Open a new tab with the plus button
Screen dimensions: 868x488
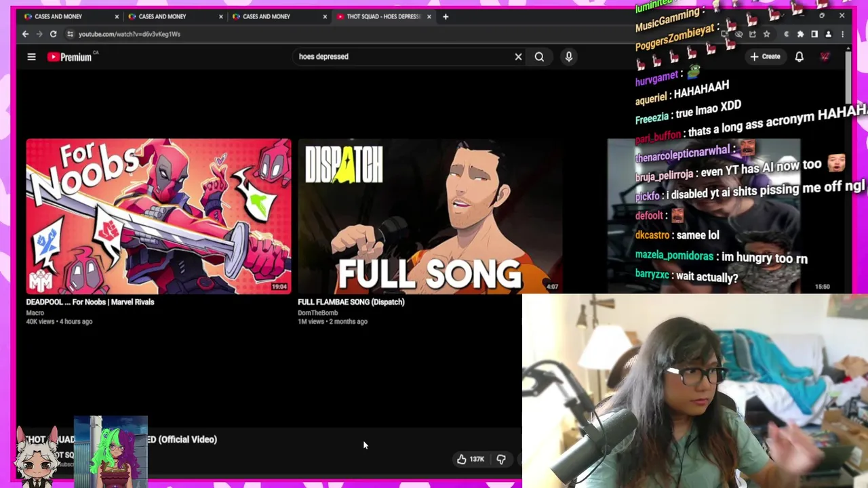(x=446, y=16)
